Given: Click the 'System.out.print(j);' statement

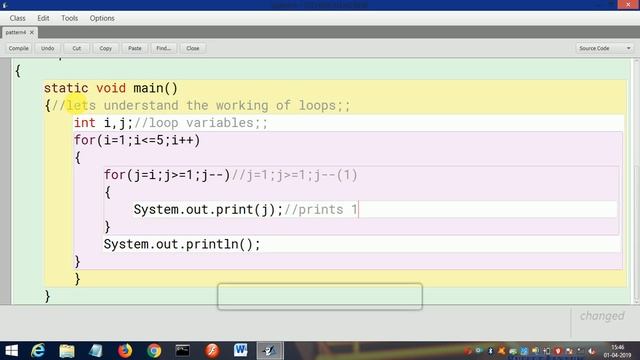Looking at the screenshot, I should (208, 210).
